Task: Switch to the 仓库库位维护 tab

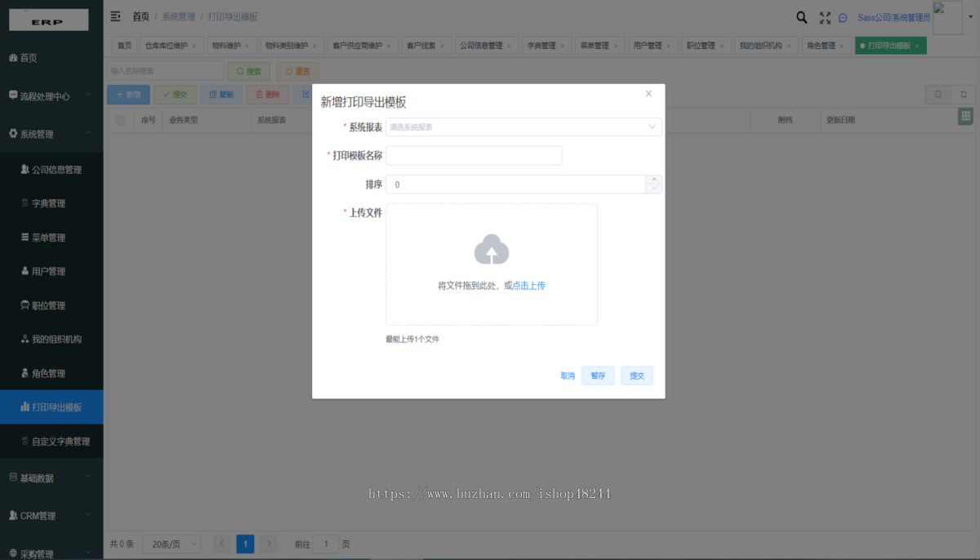Action: coord(170,46)
